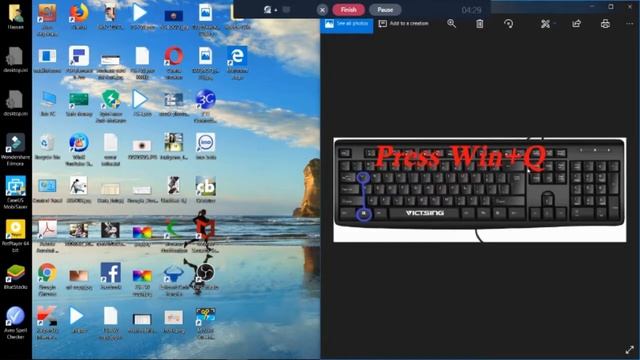Viewport: 640px width, 360px height.
Task: Open the PotPlayer 64 bit desktop shortcut
Action: 16,236
